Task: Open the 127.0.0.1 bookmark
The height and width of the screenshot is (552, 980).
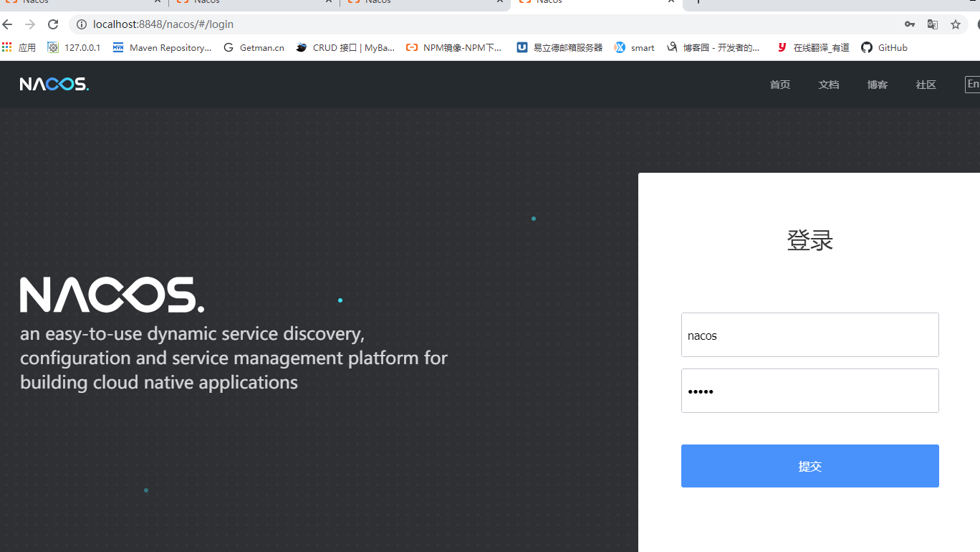Action: coord(73,48)
